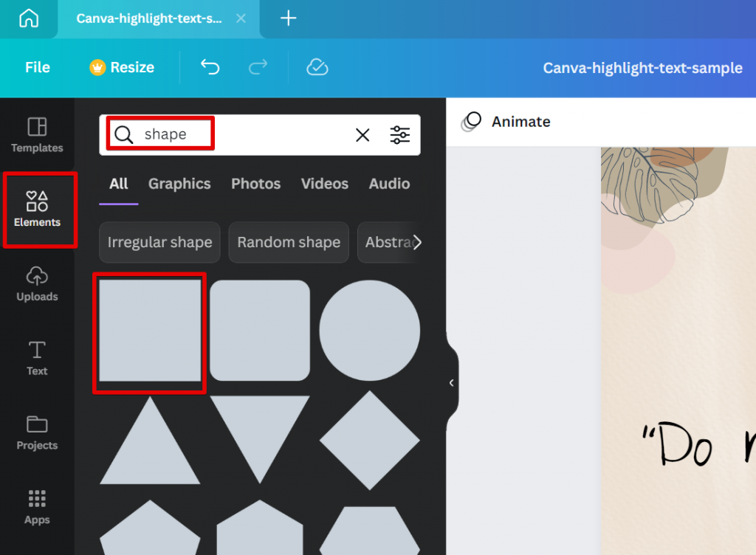Select the Random shape filter chip
756x555 pixels.
(289, 242)
